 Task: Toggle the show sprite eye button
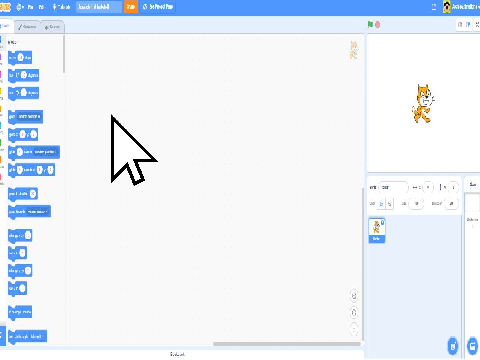pos(381,203)
